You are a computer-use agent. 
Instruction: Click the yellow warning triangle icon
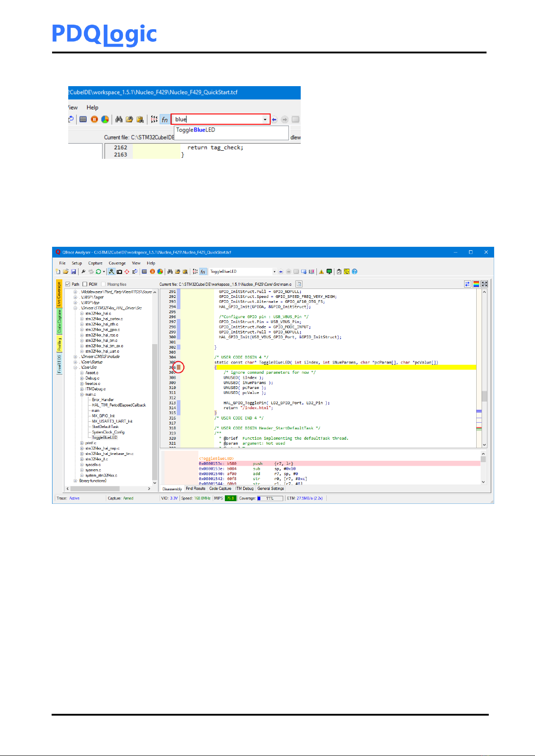tap(321, 271)
